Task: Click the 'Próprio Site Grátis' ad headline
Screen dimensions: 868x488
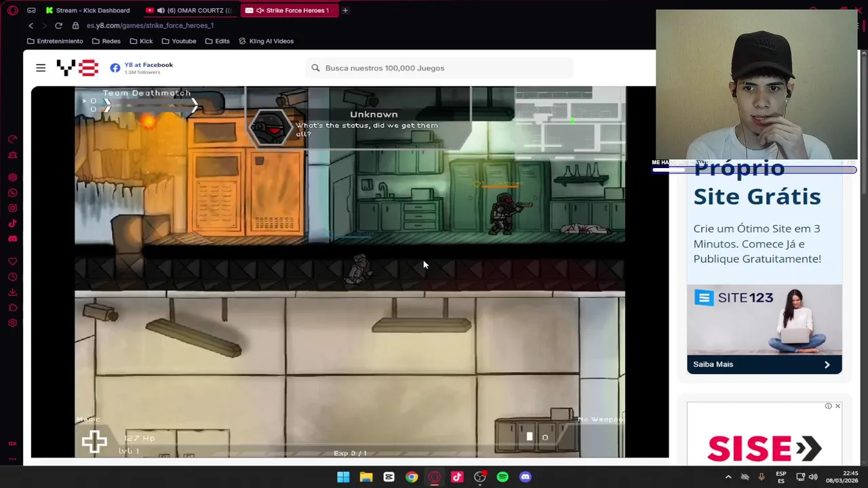Action: click(757, 182)
